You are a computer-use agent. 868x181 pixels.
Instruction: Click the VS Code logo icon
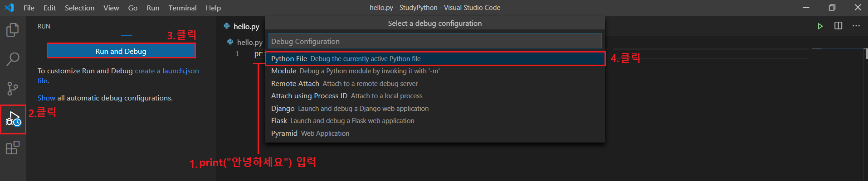9,8
